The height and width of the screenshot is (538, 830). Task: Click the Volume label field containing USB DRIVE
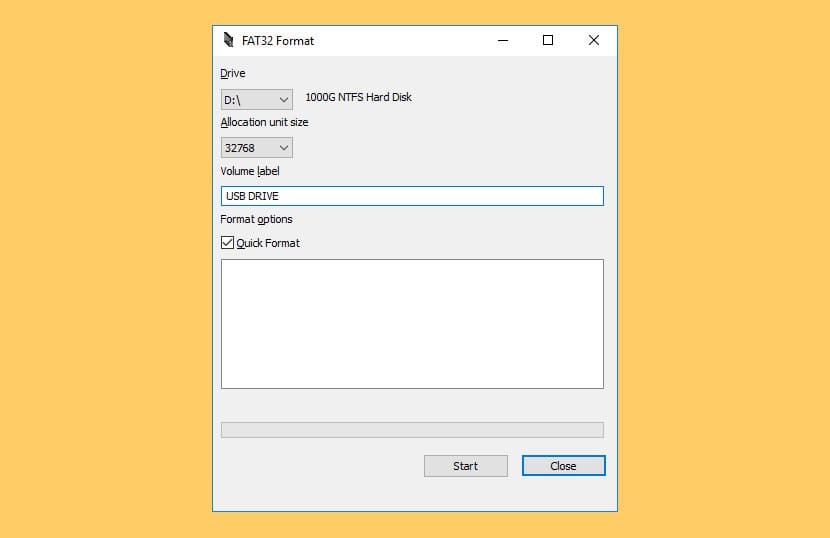(412, 196)
